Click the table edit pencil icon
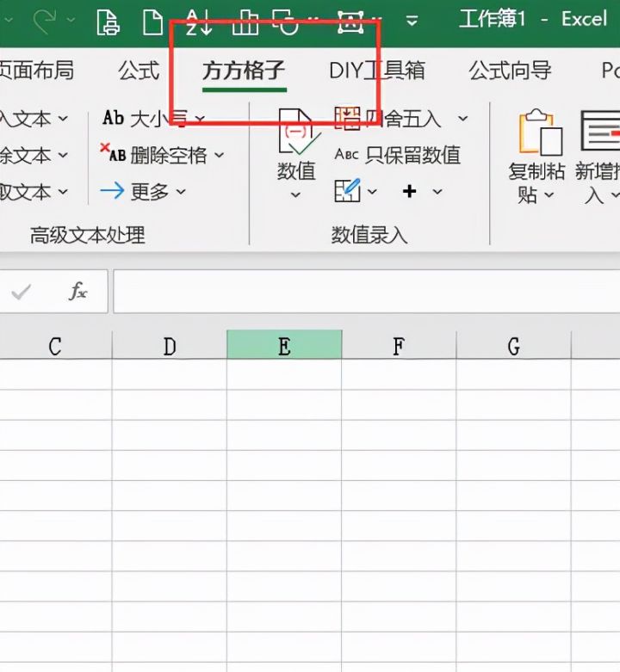 click(347, 191)
